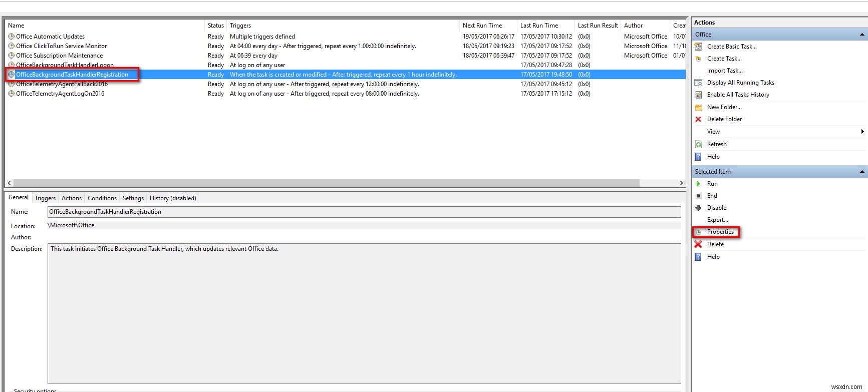Select the OfficeBackgroundTaskHandlerRegistration row
Screen dimensions: 868x392
coord(346,75)
